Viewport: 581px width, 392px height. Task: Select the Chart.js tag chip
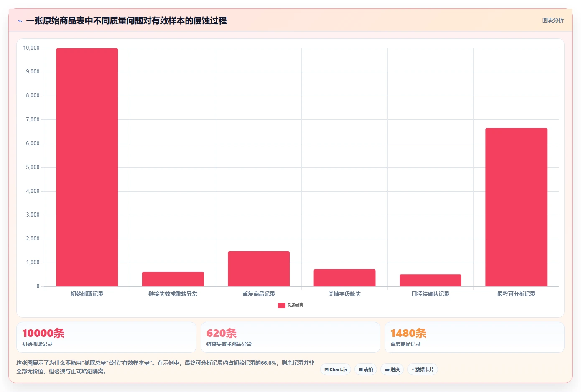click(x=336, y=369)
